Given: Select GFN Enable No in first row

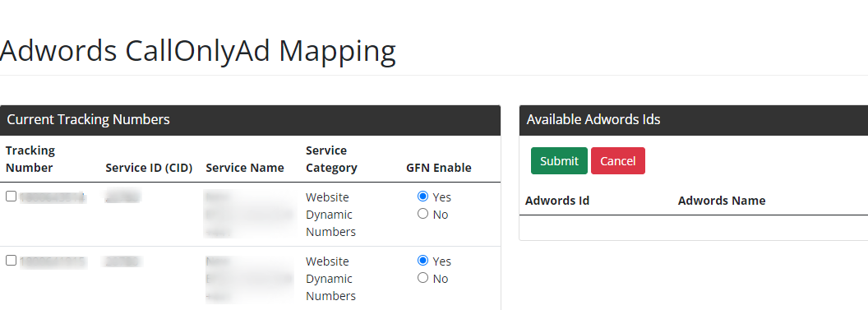Looking at the screenshot, I should (423, 213).
